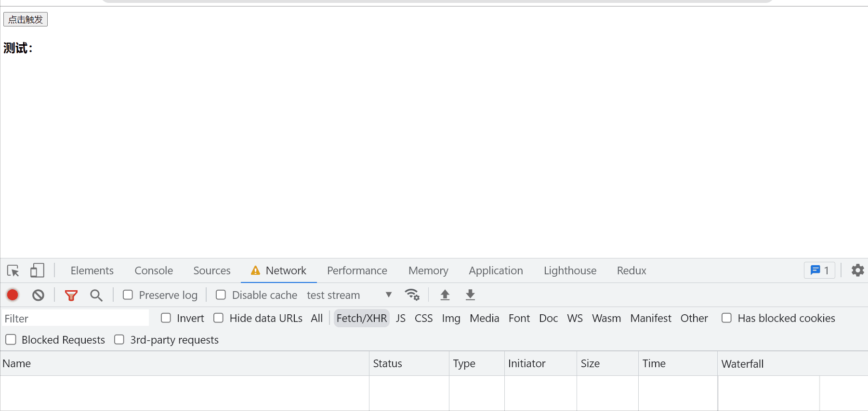Filter requests by Wasm
Image resolution: width=868 pixels, height=411 pixels.
606,318
